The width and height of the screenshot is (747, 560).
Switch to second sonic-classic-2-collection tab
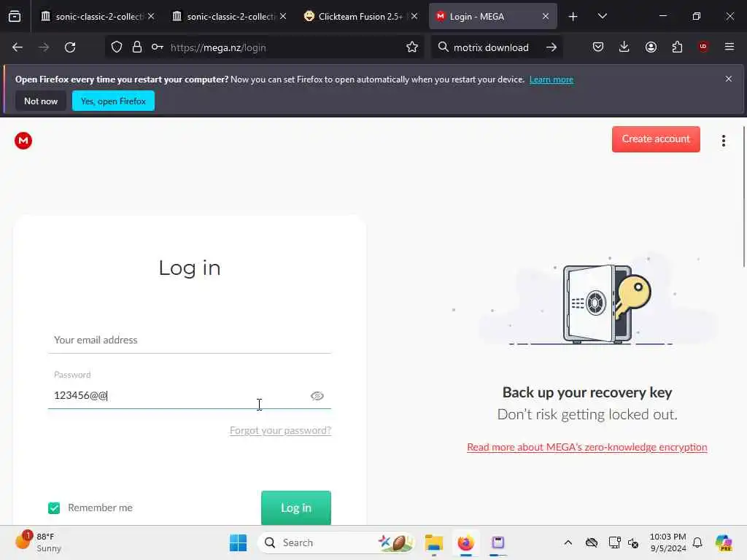230,17
